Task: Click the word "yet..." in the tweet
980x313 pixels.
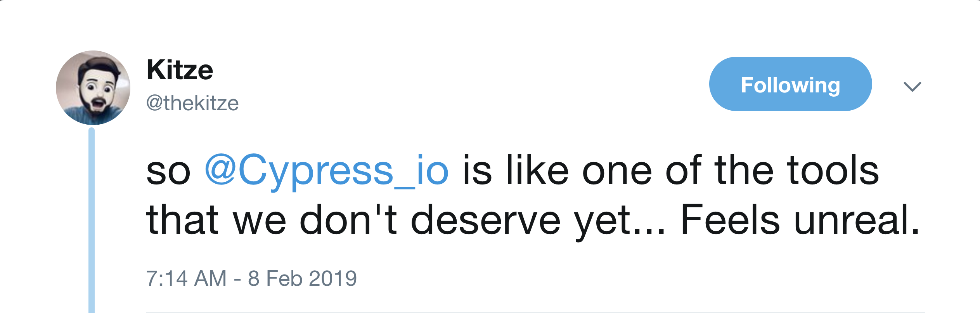Action: (x=620, y=220)
